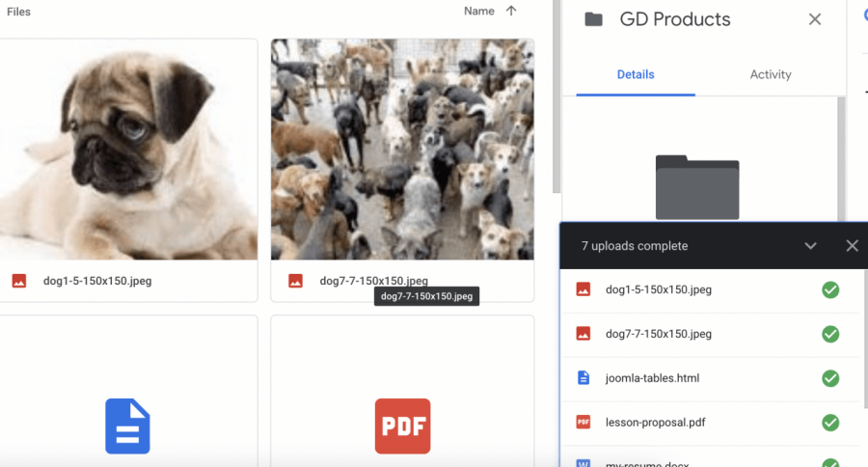Viewport: 868px width, 467px height.
Task: Click the red PDF file icon thumbnail
Action: (402, 426)
